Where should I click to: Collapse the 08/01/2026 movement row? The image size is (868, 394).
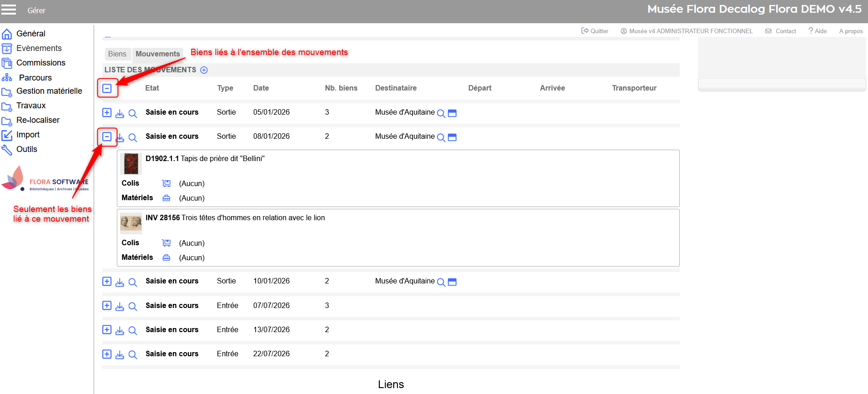(107, 136)
